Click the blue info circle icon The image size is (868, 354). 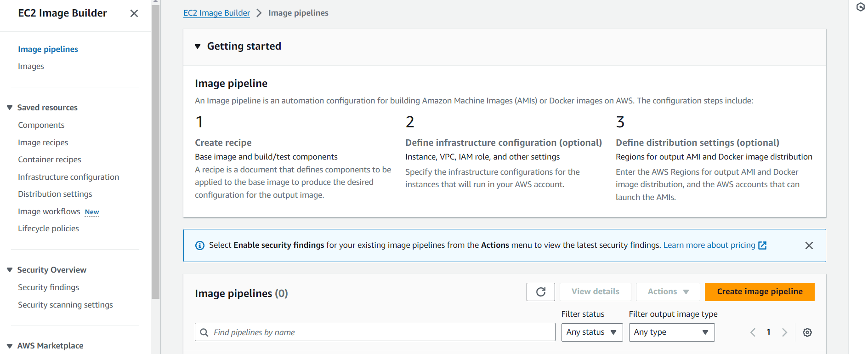pyautogui.click(x=200, y=246)
